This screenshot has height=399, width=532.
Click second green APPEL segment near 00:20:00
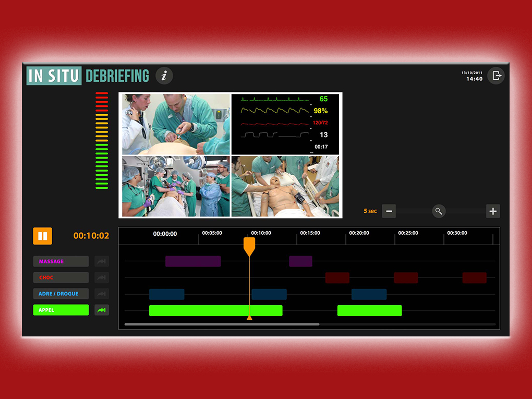(369, 310)
